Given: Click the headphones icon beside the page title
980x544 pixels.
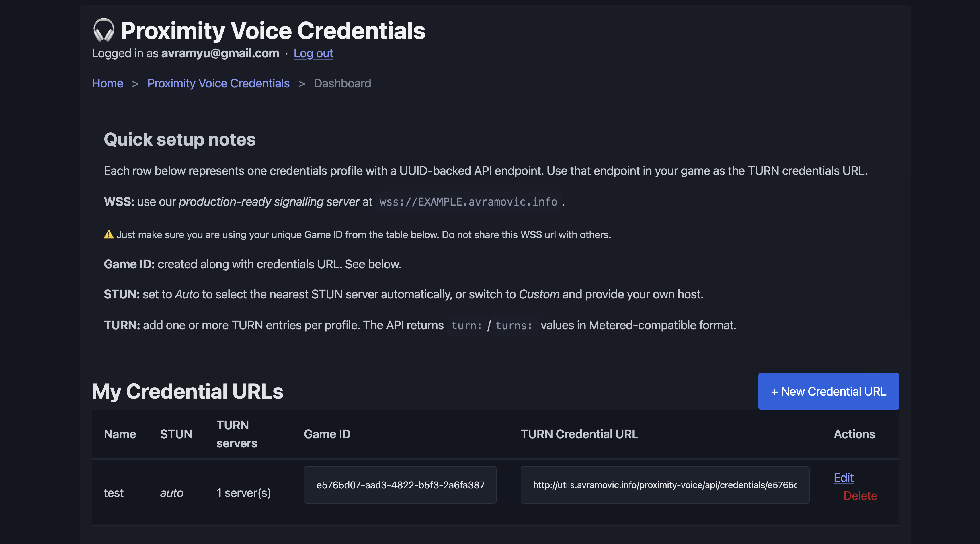Looking at the screenshot, I should (x=104, y=30).
